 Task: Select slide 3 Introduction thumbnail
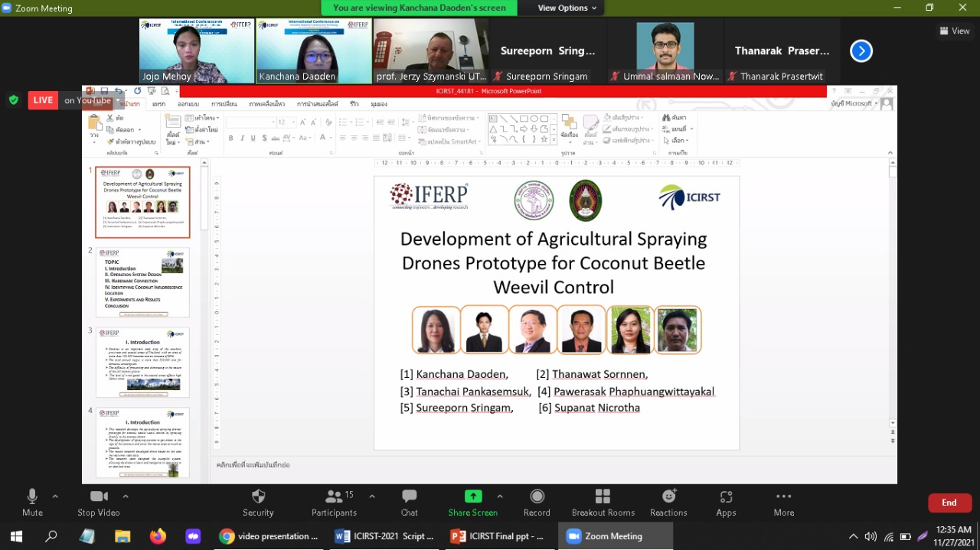(142, 362)
